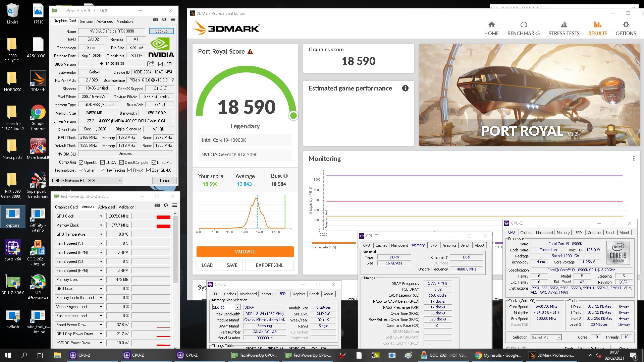Toggle OpenCL checkbox in GPU-Z

click(x=81, y=163)
